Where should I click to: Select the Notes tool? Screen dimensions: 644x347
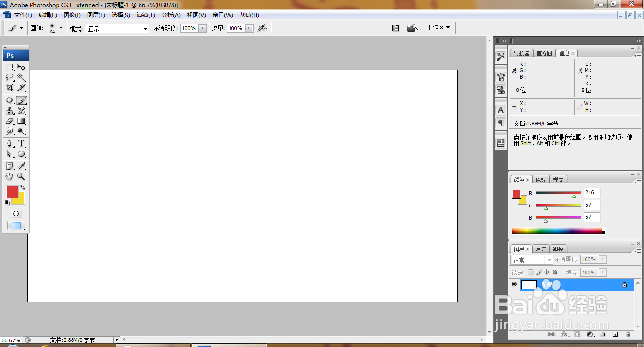pos(9,166)
